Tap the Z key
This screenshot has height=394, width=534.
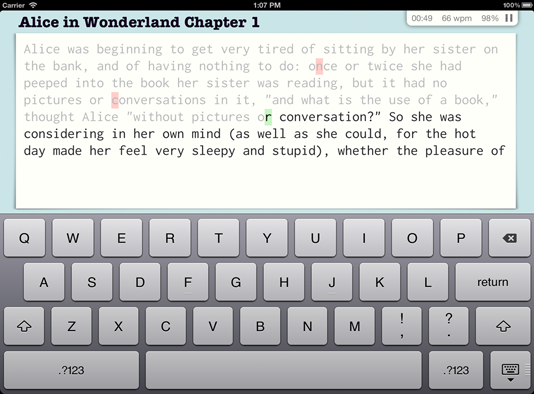point(71,326)
